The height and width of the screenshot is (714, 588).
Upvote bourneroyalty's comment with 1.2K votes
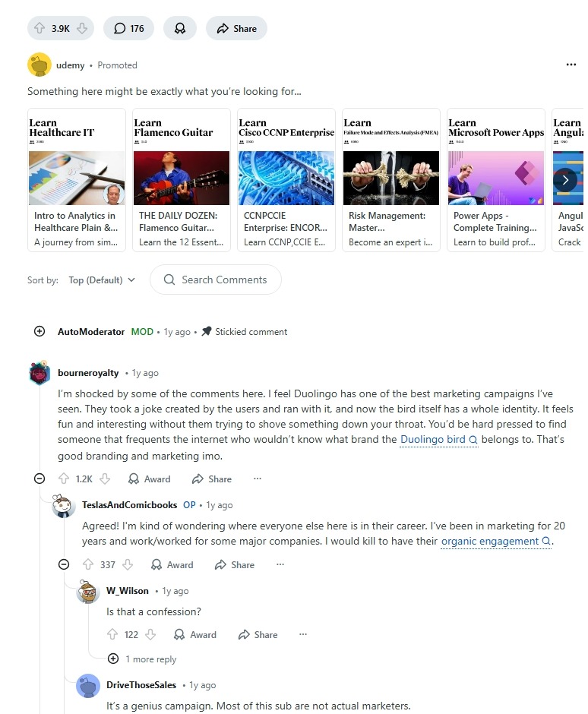tap(63, 479)
